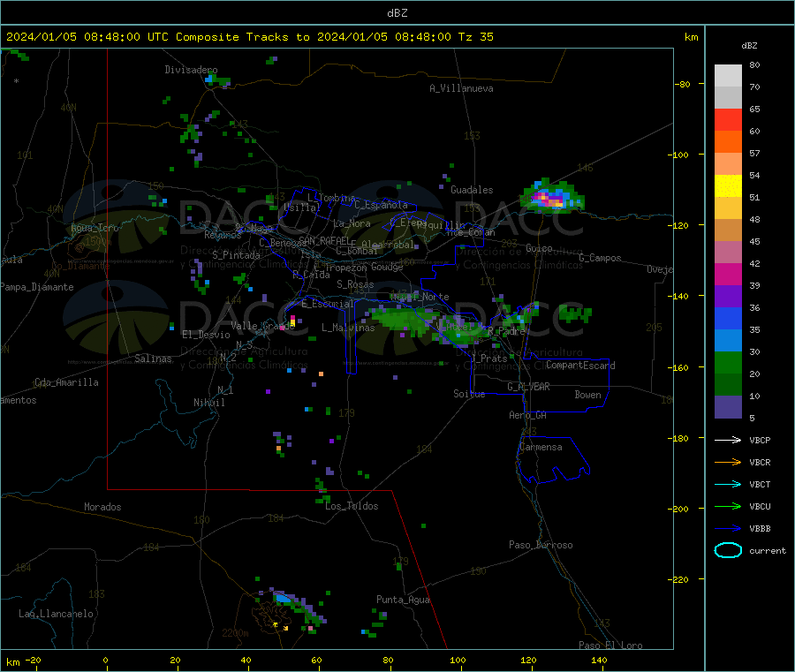Image resolution: width=795 pixels, height=672 pixels.
Task: Click the cyan 'current' ellipse legend icon
Action: (x=728, y=550)
